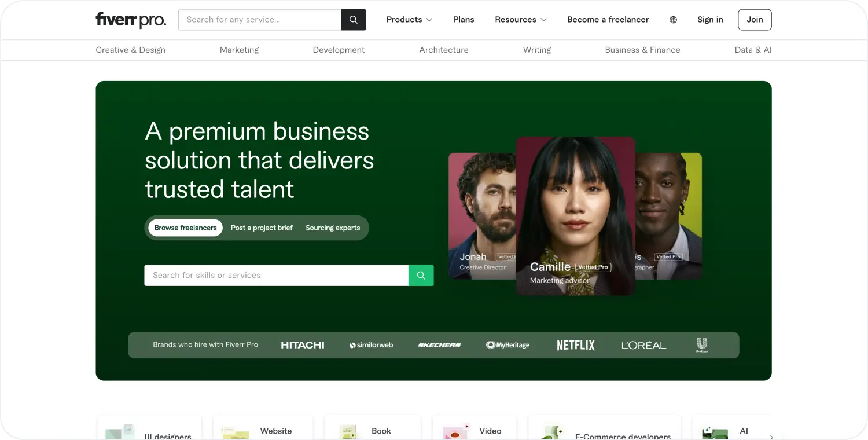Screen dimensions: 868x440
Task: Open the UI designers category card
Action: [x=149, y=428]
